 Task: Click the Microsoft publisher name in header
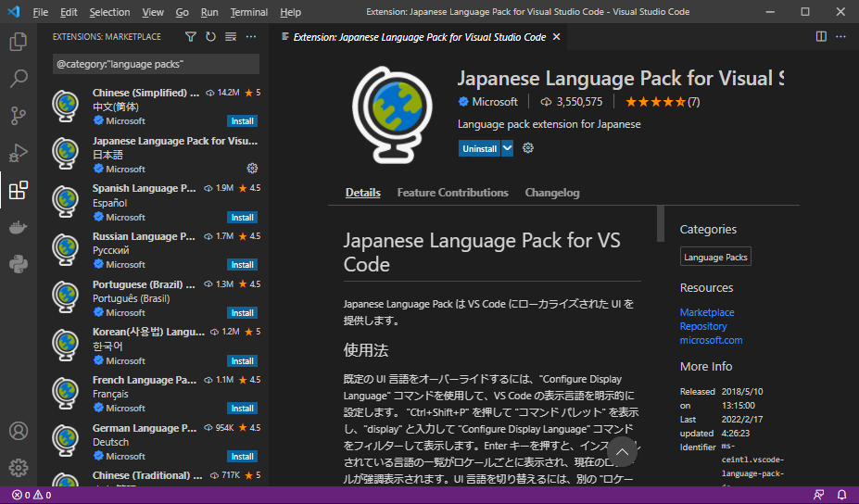494,101
